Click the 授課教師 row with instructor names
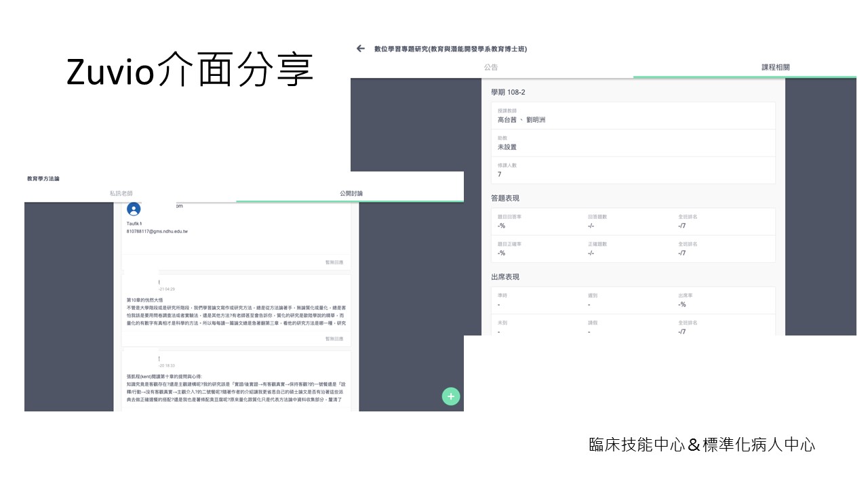This screenshot has width=868, height=488. click(633, 116)
